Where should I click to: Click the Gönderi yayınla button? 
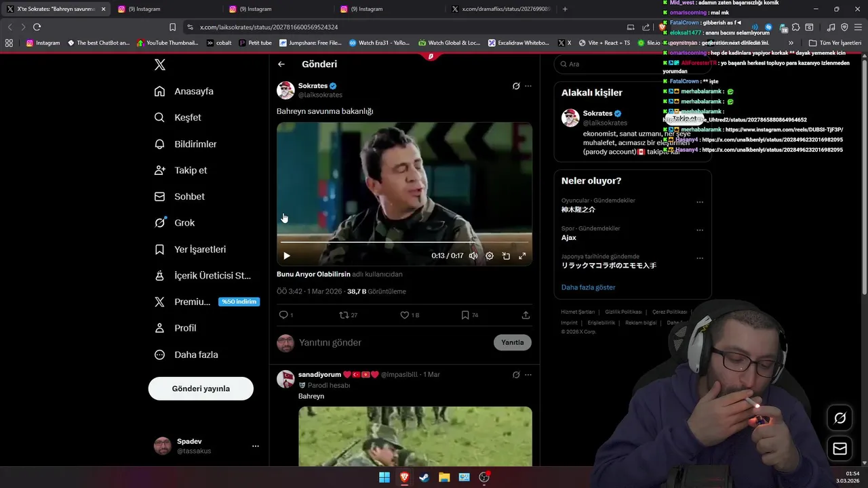(x=201, y=388)
